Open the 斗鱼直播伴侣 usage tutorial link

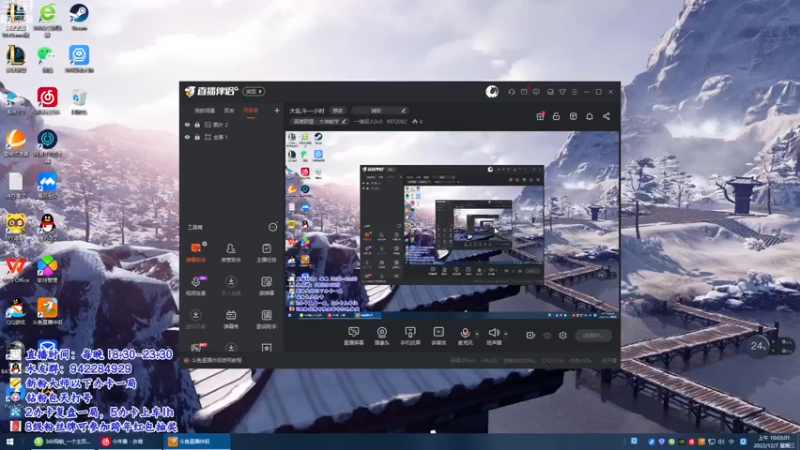(x=216, y=360)
